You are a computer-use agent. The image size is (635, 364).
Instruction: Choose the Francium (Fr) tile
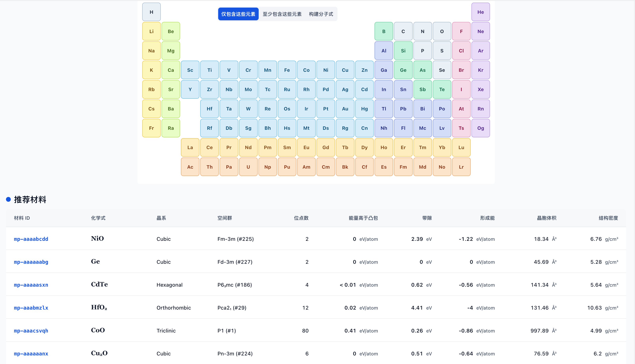[x=151, y=128]
